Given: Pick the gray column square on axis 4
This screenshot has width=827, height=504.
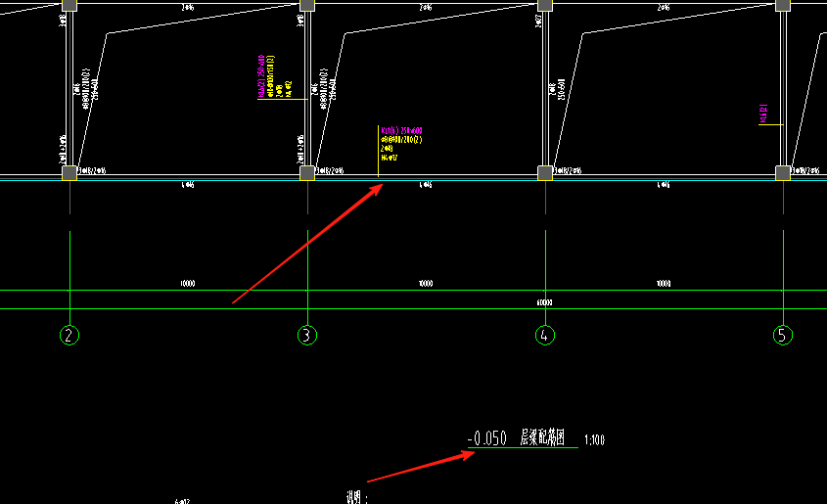Looking at the screenshot, I should point(545,173).
